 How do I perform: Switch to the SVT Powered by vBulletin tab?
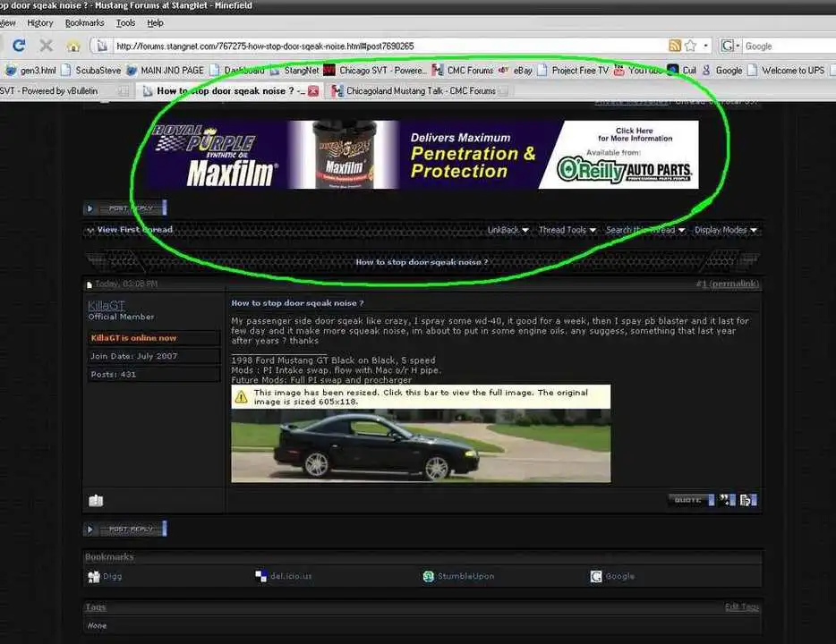point(59,91)
